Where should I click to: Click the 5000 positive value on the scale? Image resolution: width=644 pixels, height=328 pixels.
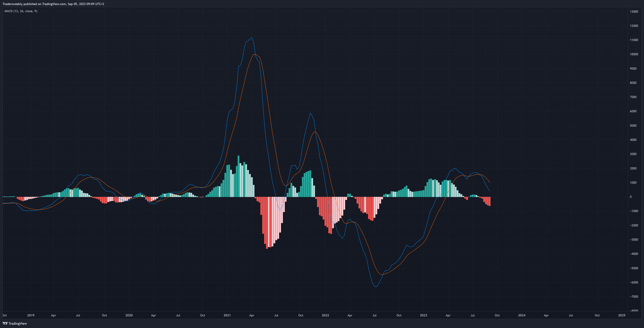(633, 125)
